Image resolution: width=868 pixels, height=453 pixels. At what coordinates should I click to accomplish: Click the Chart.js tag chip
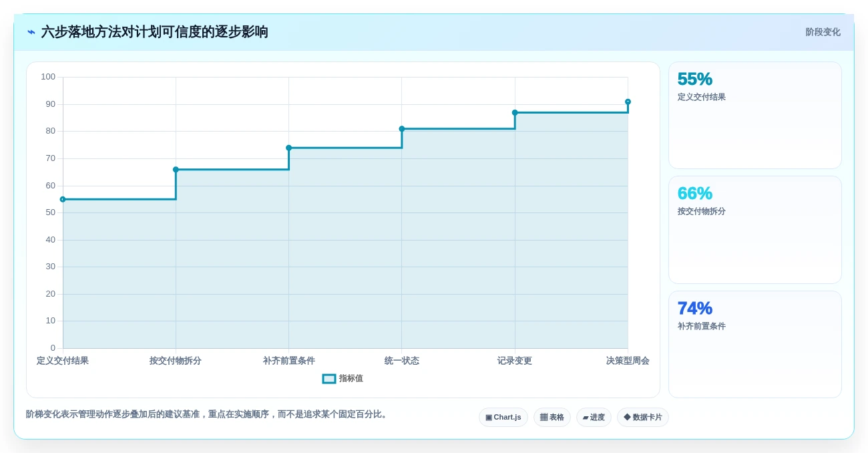503,418
